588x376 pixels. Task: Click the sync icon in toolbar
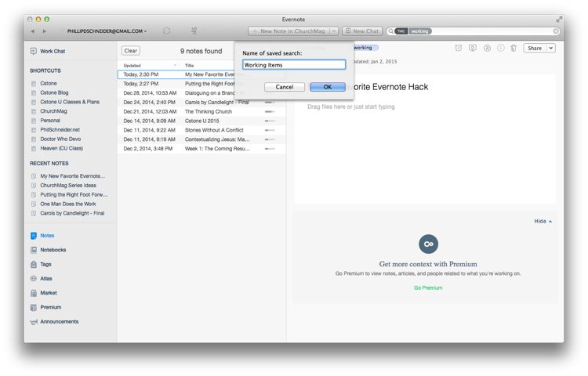coord(166,31)
